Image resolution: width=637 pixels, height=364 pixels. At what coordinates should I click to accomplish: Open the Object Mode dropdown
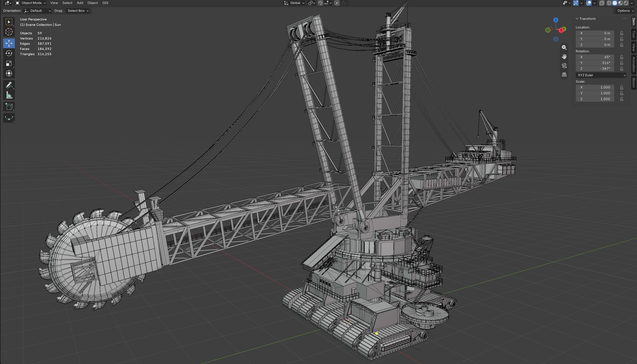click(x=31, y=3)
